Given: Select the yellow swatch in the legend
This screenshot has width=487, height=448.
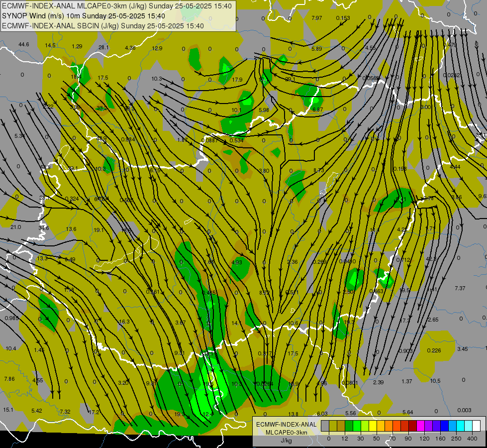Looking at the screenshot, I should [x=373, y=426].
